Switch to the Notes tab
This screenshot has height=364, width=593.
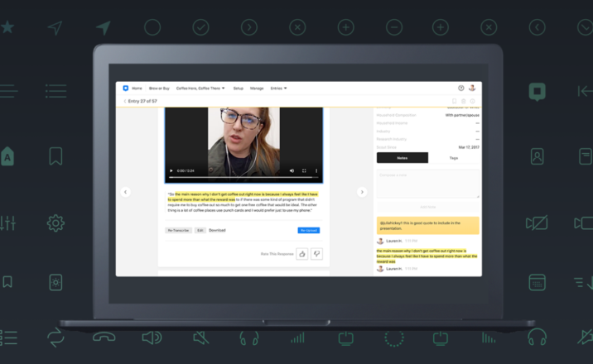403,158
